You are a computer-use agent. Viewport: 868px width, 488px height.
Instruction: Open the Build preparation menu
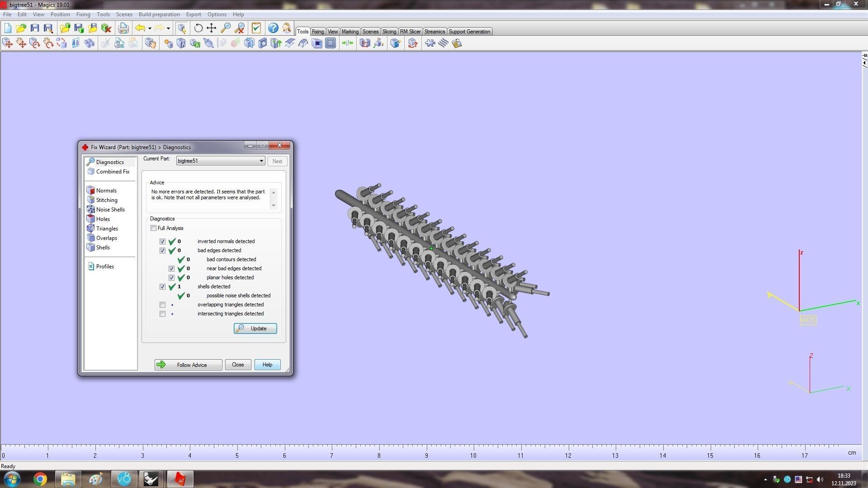click(159, 14)
